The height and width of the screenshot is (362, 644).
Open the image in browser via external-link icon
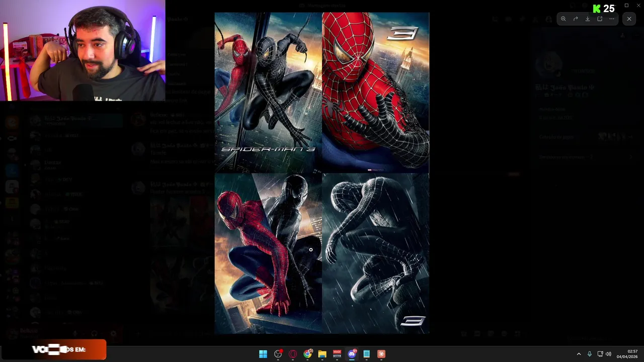(600, 19)
